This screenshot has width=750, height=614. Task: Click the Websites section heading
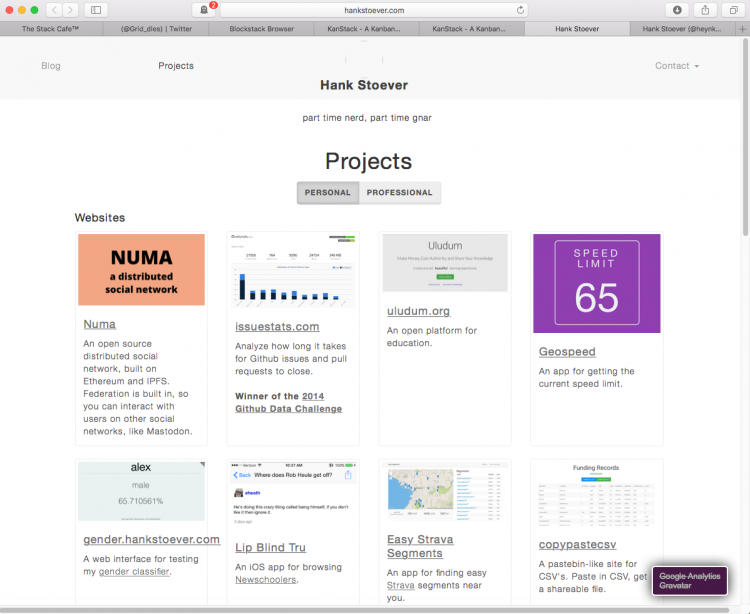pos(100,218)
